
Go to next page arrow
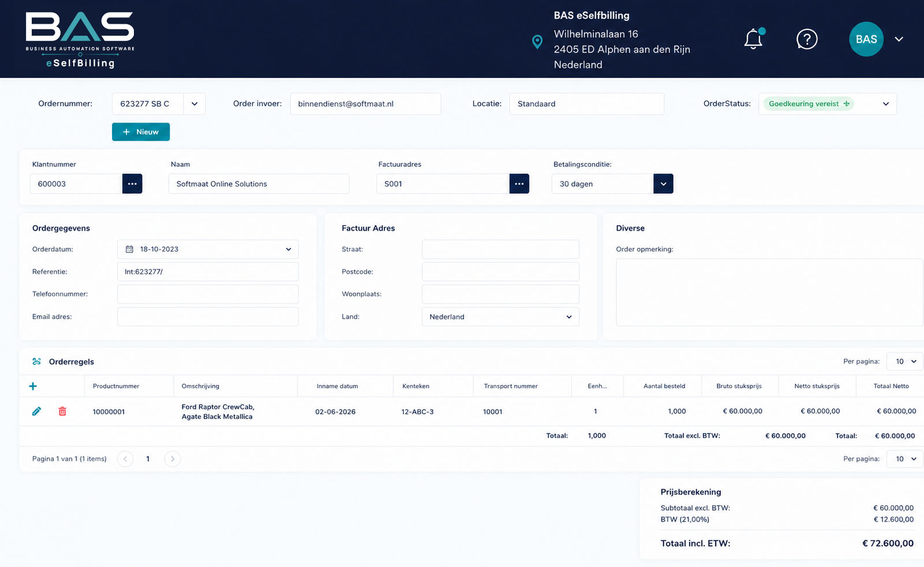[173, 459]
